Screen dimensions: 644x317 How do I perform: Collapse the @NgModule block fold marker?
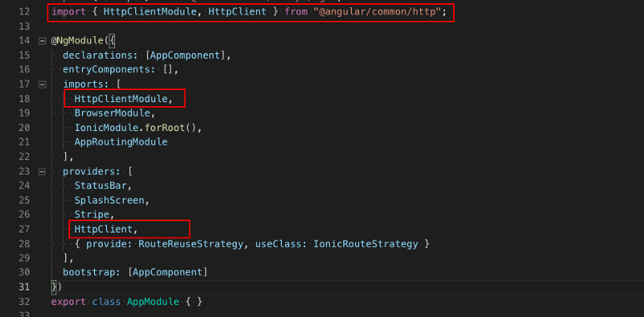42,41
